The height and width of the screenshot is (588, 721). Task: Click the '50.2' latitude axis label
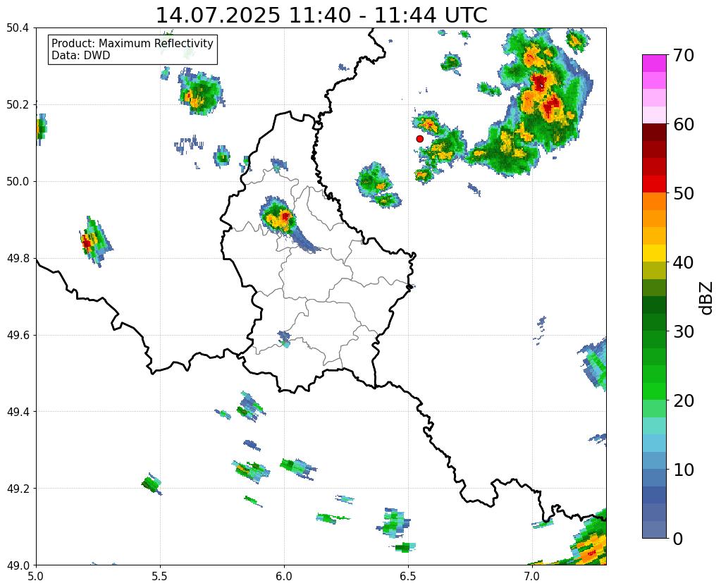[18, 105]
